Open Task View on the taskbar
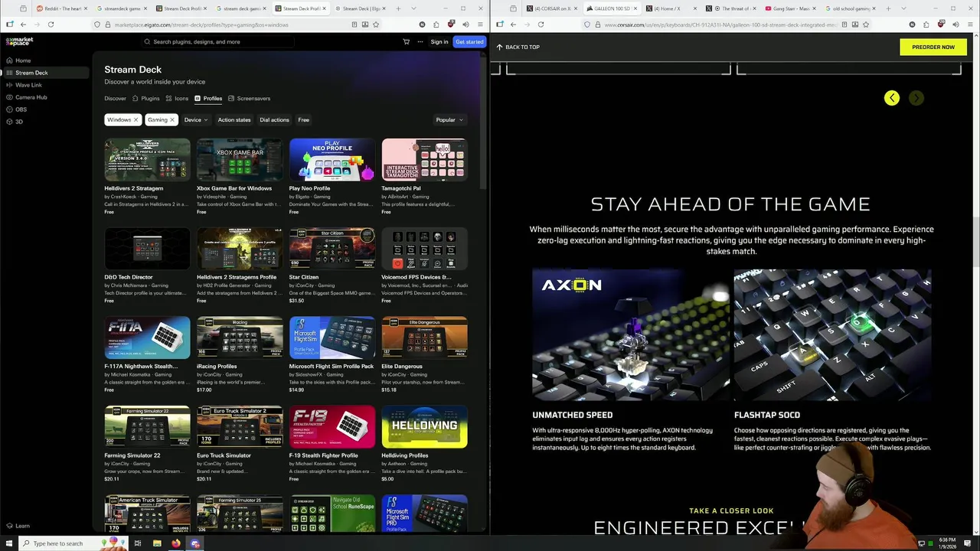This screenshot has height=551, width=980. pyautogui.click(x=137, y=543)
